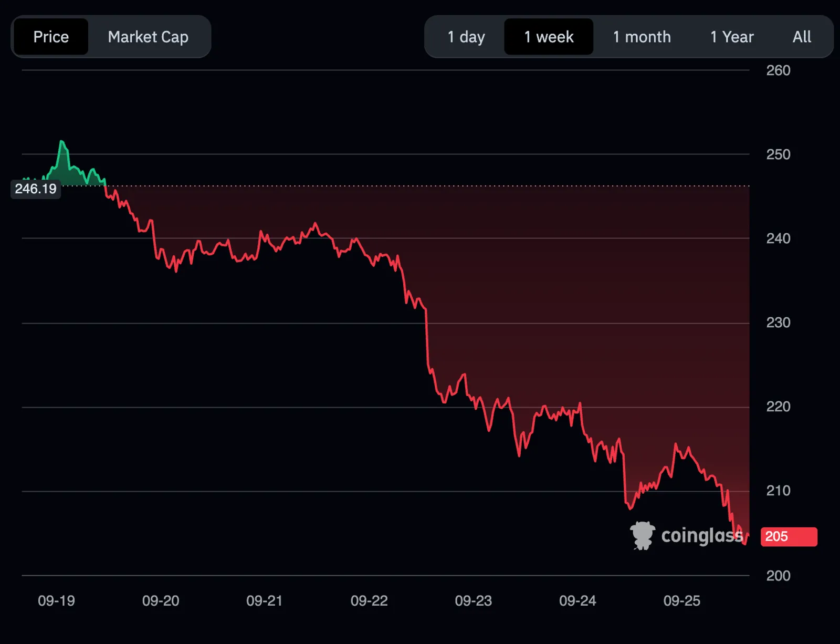Click the green price peak on 09-19
This screenshot has width=840, height=644.
click(x=62, y=142)
